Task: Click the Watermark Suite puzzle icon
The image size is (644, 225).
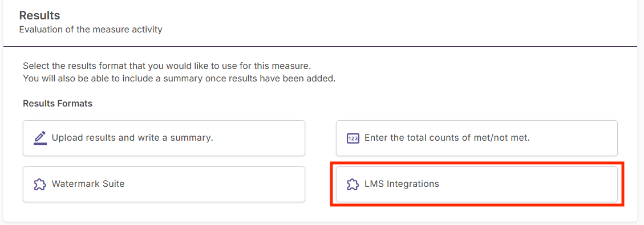Action: click(40, 184)
